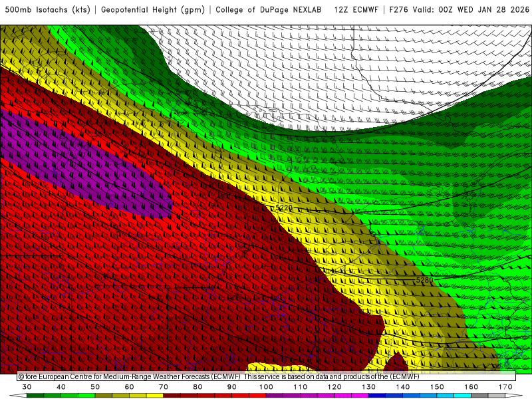
Task: Click the "Geopotential Height (gpm)" title text
Action: [153, 10]
